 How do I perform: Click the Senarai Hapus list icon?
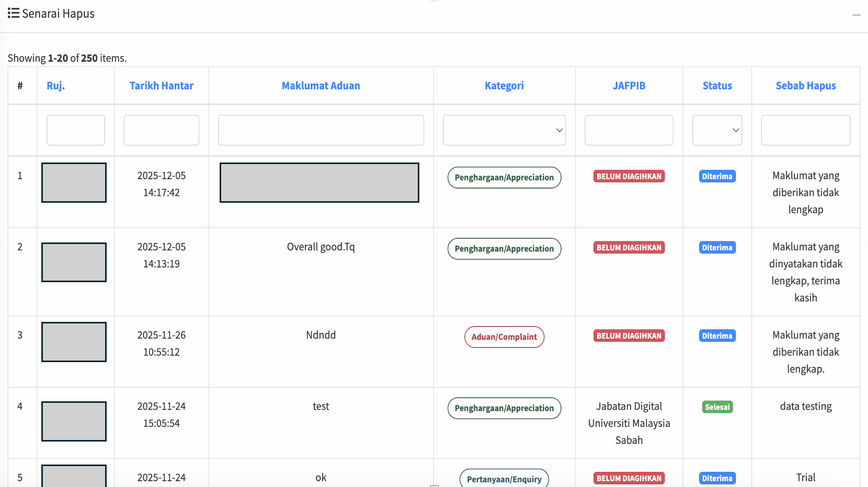pos(14,13)
